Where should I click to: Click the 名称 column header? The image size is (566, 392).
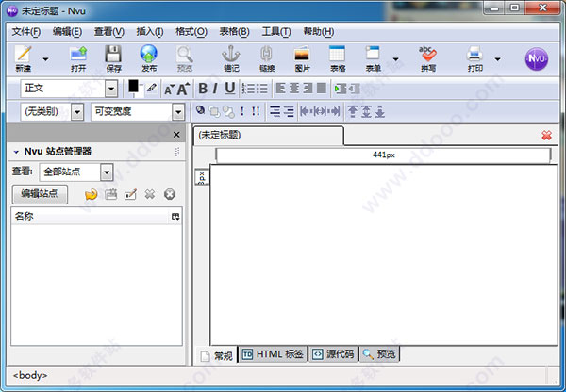coord(91,217)
